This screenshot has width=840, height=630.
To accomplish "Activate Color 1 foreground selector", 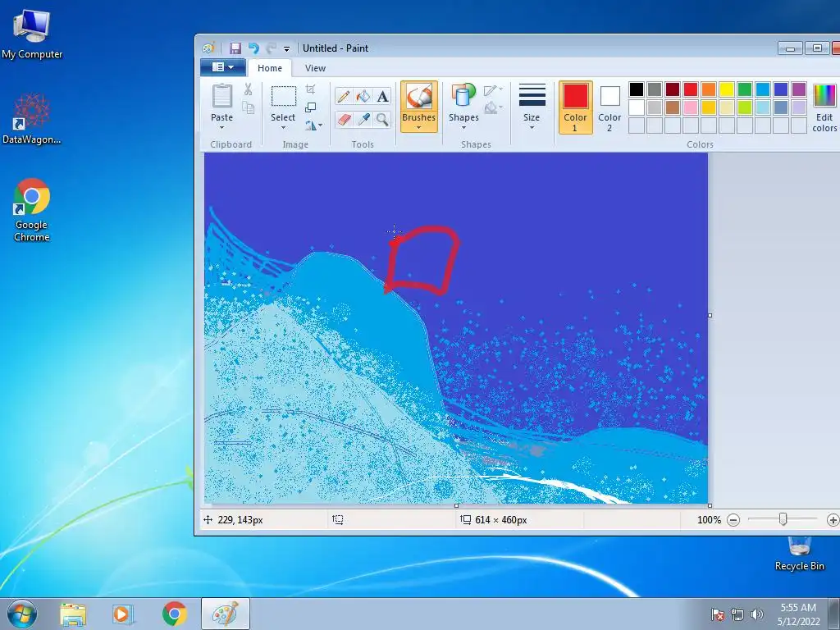I will pos(575,107).
